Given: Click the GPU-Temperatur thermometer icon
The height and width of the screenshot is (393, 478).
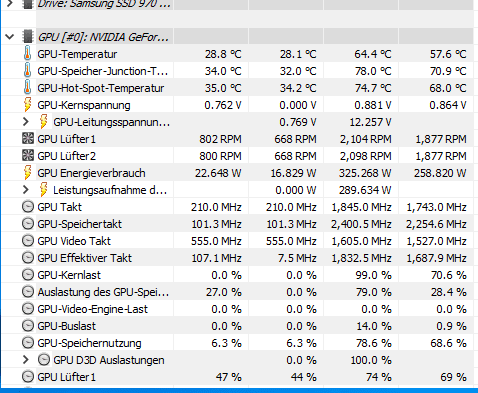Looking at the screenshot, I should click(x=28, y=54).
